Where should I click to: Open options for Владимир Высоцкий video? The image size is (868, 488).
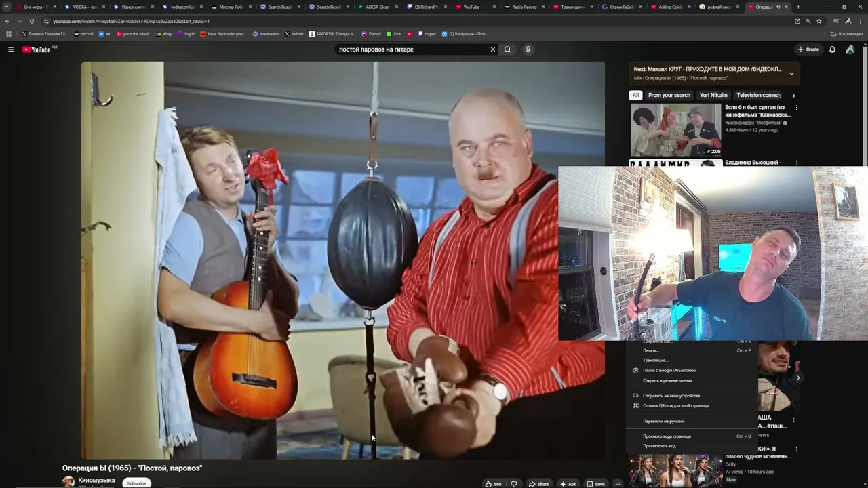[797, 163]
